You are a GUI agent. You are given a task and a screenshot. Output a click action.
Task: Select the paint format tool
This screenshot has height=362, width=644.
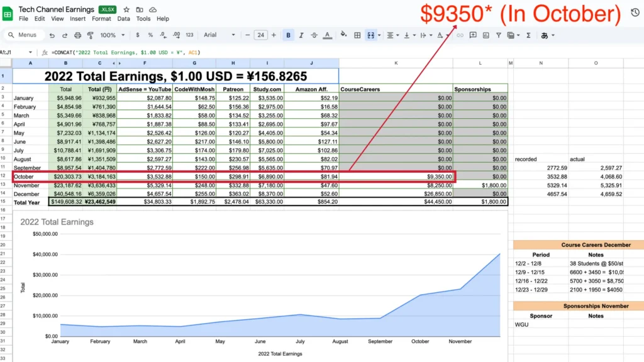click(90, 35)
